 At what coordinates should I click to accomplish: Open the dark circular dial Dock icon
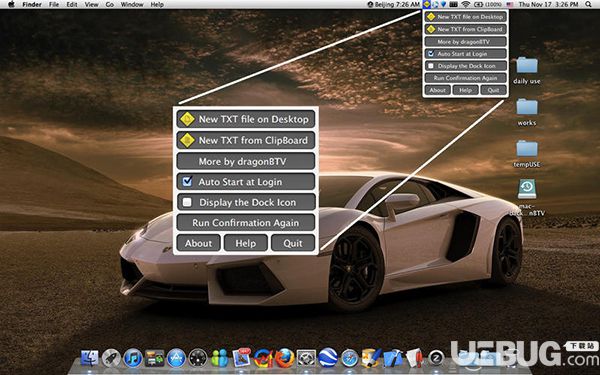[198, 358]
